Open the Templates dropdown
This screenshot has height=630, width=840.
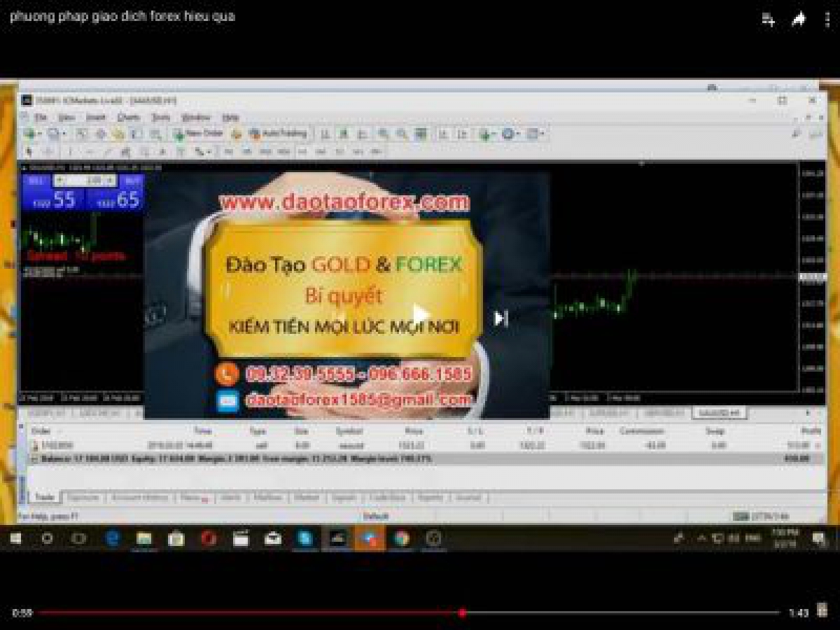536,133
